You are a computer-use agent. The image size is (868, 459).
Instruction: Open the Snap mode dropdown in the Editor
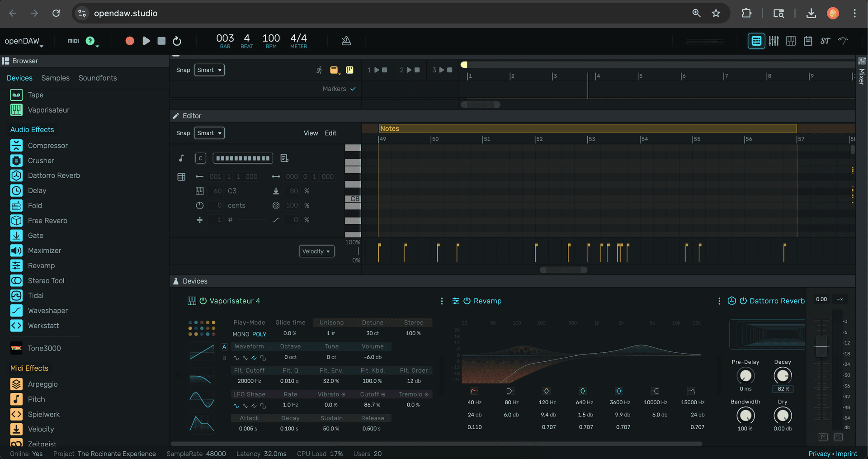[x=209, y=133]
